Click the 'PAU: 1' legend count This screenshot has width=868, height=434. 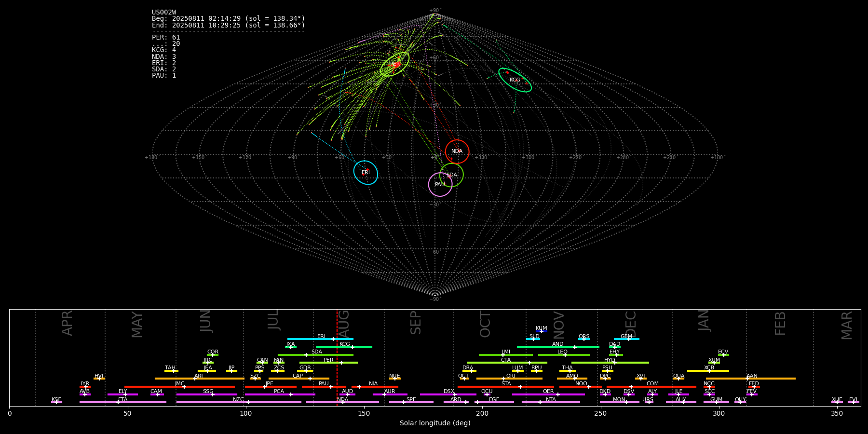[164, 76]
